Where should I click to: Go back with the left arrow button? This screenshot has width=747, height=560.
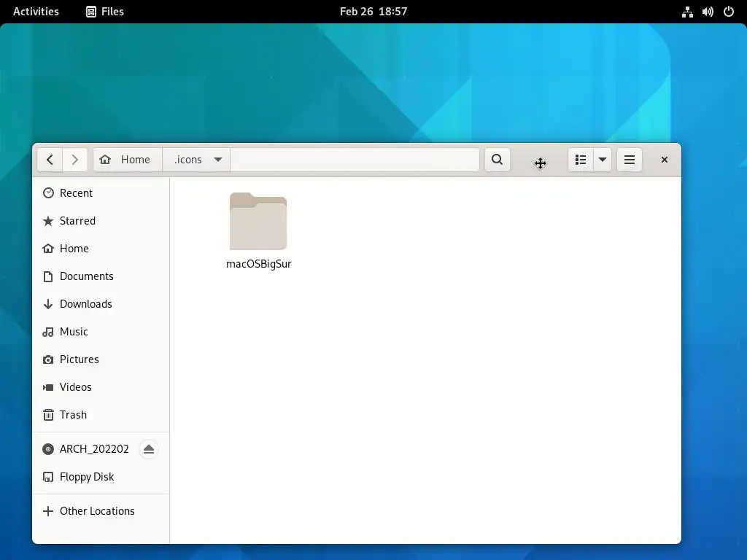pos(50,160)
